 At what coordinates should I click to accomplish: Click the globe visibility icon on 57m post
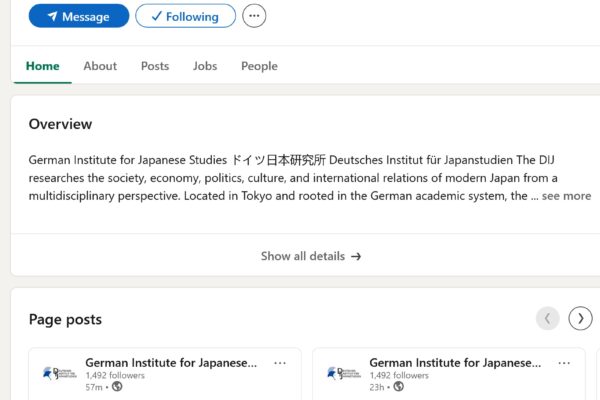tap(117, 387)
